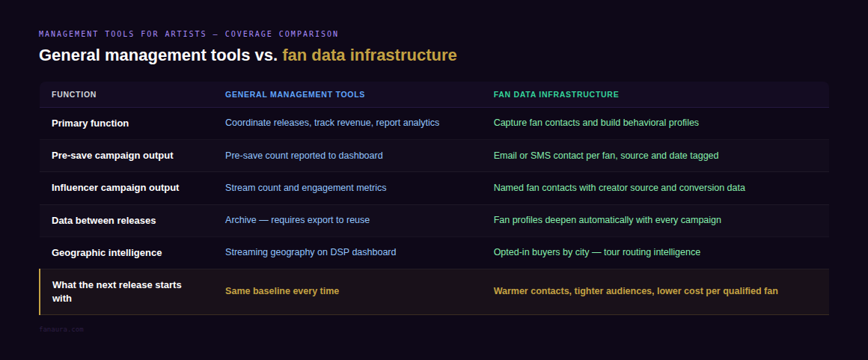The image size is (868, 360).
Task: Click 'What the next release starts with' label
Action: [x=117, y=291]
